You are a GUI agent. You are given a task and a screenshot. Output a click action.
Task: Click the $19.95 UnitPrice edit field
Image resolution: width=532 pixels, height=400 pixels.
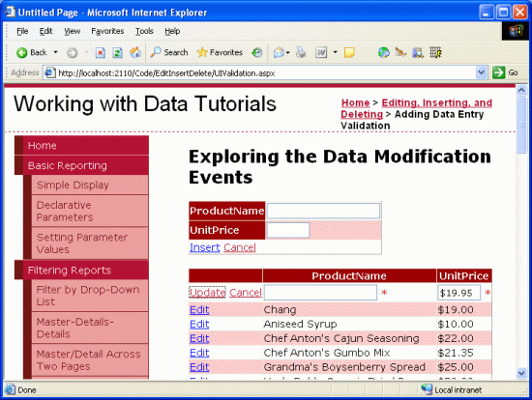click(459, 293)
